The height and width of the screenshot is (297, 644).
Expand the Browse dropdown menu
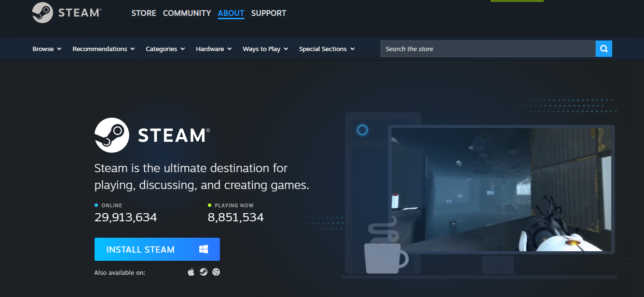click(47, 49)
